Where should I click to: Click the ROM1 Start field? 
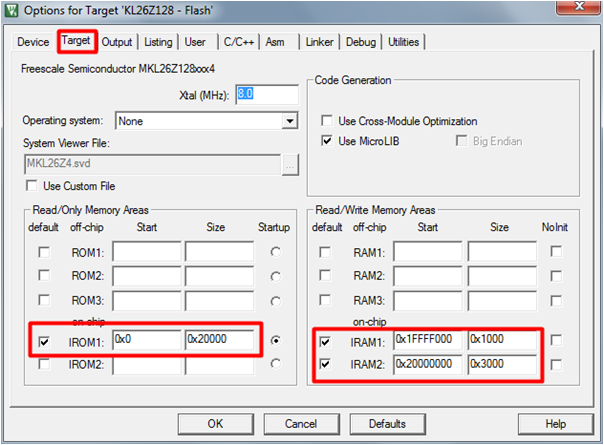147,252
